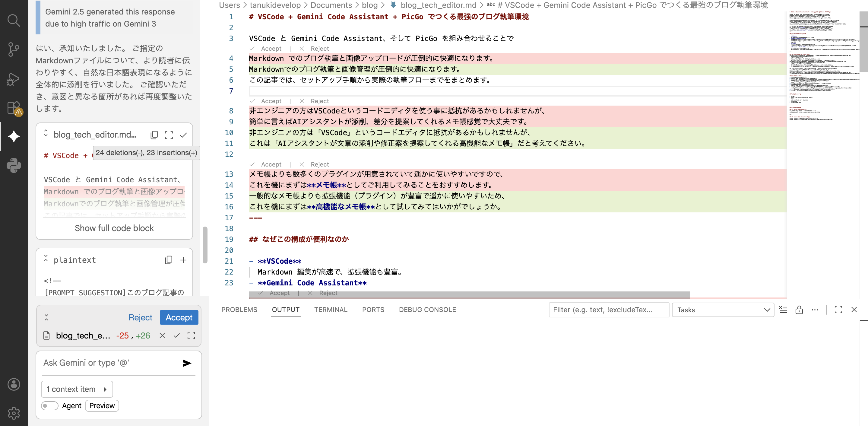Click the send message arrow icon
Viewport: 868px width, 426px height.
(x=187, y=363)
